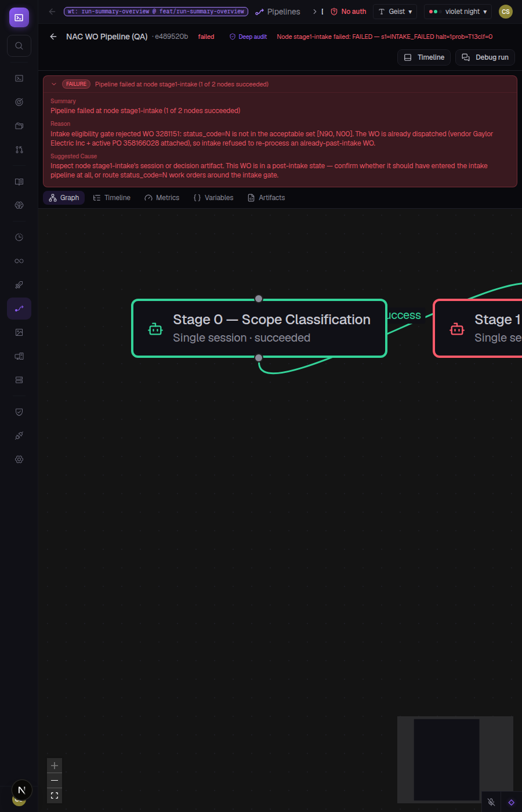Screen dimensions: 522x812
Task: Select the Stage 0 Scope Classification node
Action: click(x=259, y=328)
